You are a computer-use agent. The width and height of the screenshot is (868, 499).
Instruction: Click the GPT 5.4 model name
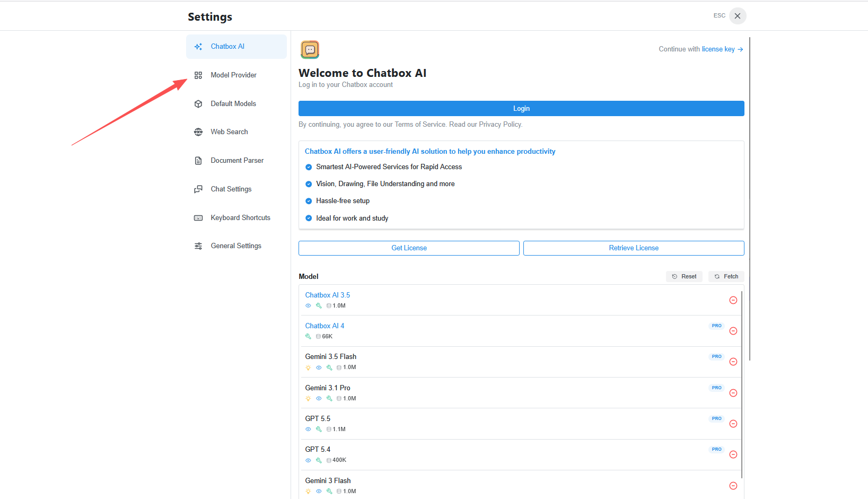[318, 450]
